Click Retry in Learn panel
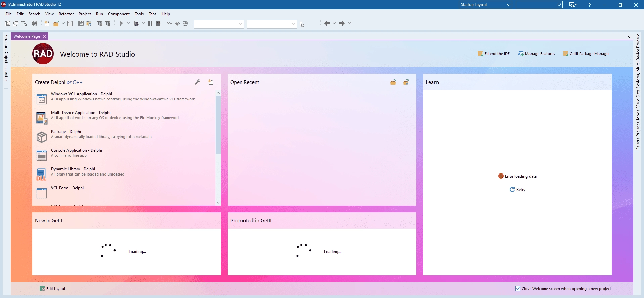Image resolution: width=644 pixels, height=298 pixels. (x=517, y=190)
